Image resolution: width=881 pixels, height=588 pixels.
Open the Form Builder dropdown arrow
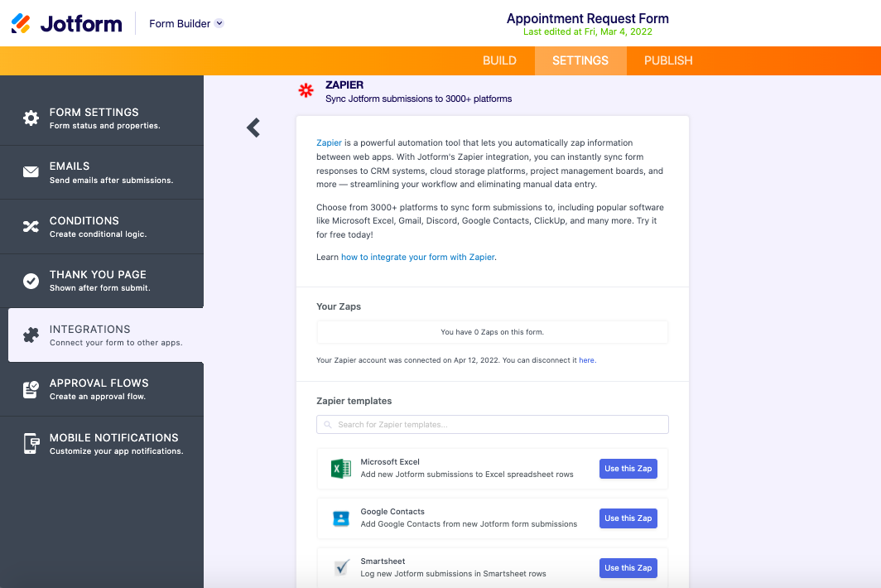tap(219, 23)
